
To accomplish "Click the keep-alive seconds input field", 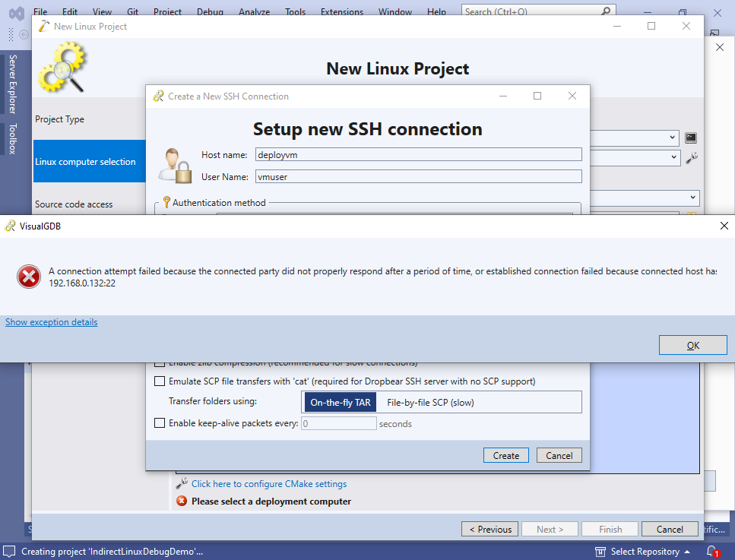I will pos(338,424).
